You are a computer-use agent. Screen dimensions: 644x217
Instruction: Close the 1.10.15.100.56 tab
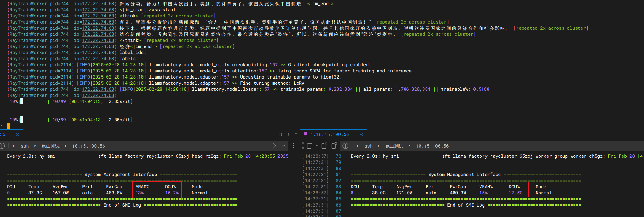[361, 134]
